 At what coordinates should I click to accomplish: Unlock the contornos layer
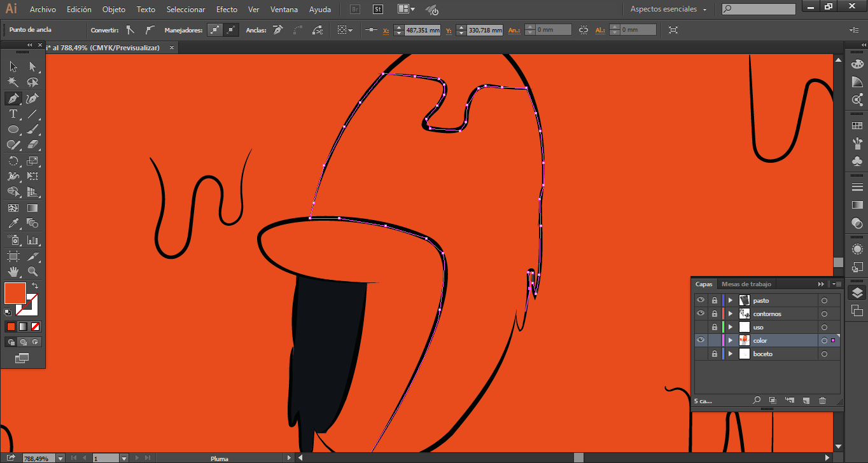[x=714, y=314]
